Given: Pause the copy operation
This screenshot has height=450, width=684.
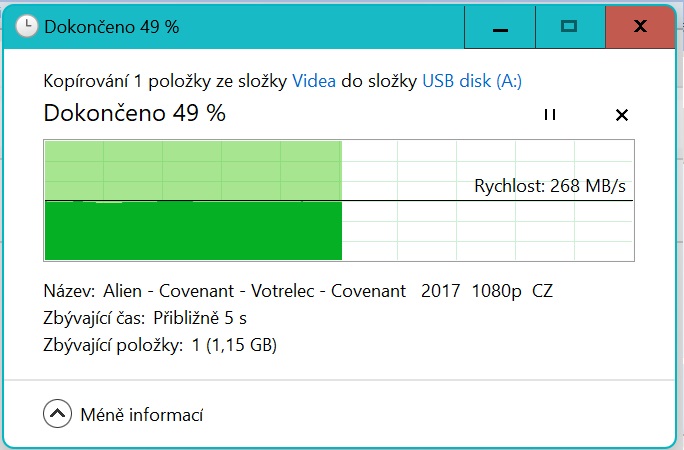Looking at the screenshot, I should 550,115.
